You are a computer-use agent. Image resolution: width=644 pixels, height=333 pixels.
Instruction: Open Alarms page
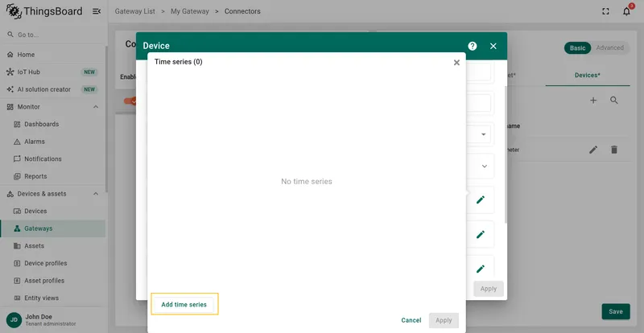point(52,142)
